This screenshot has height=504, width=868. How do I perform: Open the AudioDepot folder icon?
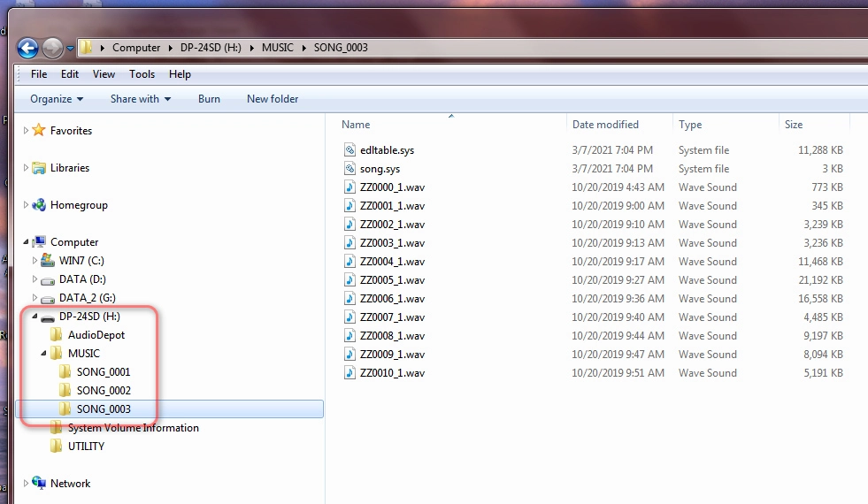click(57, 335)
